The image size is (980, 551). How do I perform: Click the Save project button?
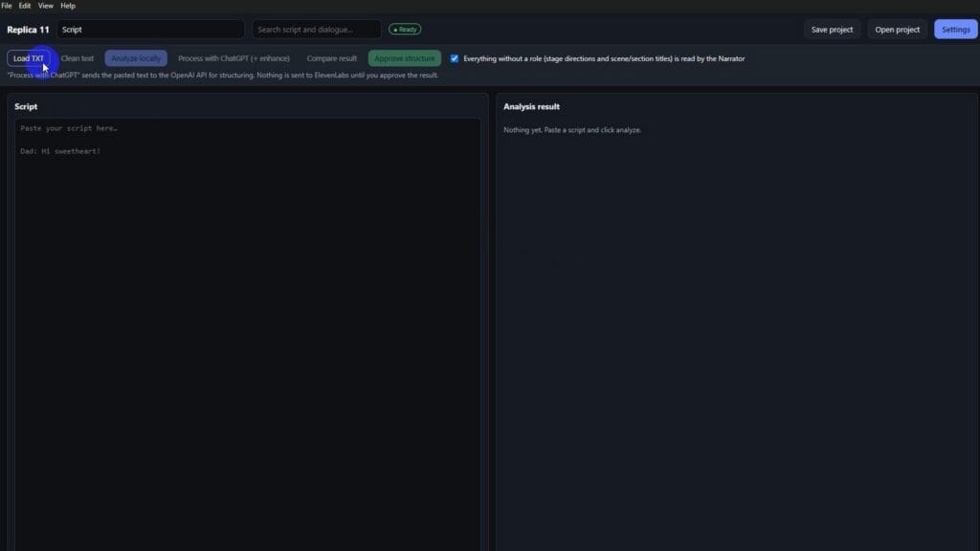coord(832,30)
